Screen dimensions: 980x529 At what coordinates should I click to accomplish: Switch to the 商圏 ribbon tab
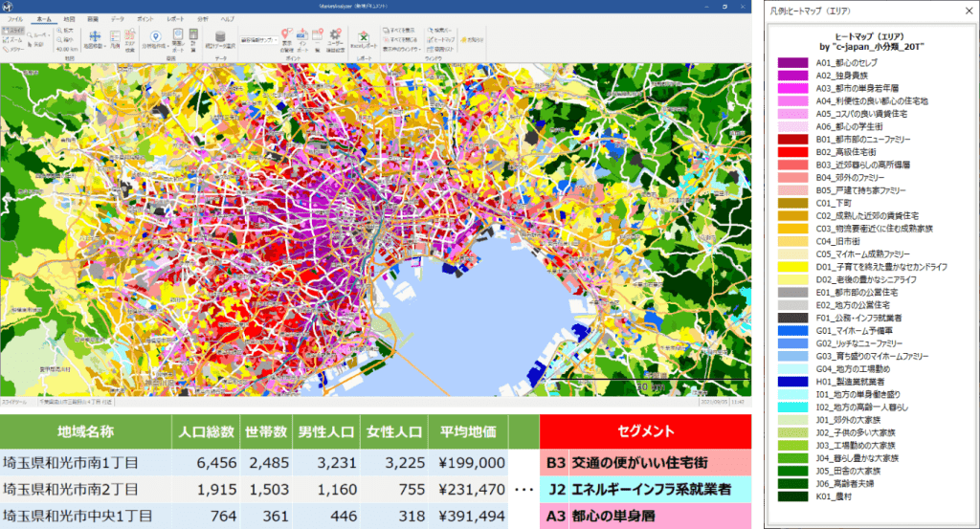93,19
